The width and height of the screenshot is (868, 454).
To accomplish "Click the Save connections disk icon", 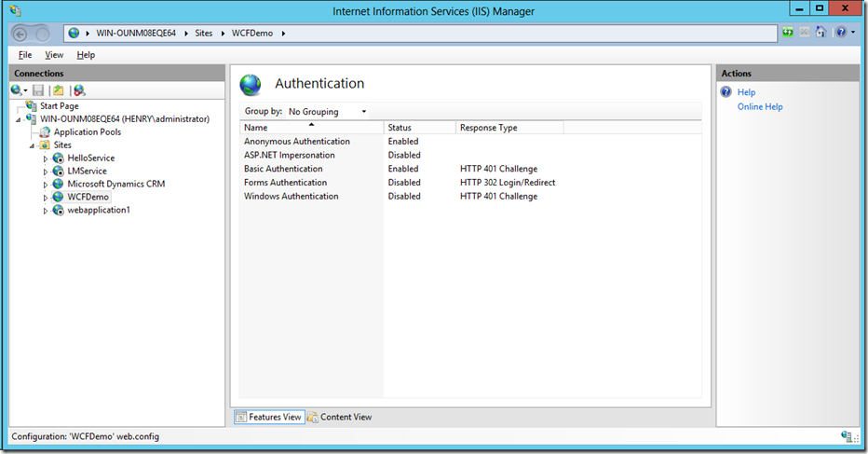I will [38, 90].
